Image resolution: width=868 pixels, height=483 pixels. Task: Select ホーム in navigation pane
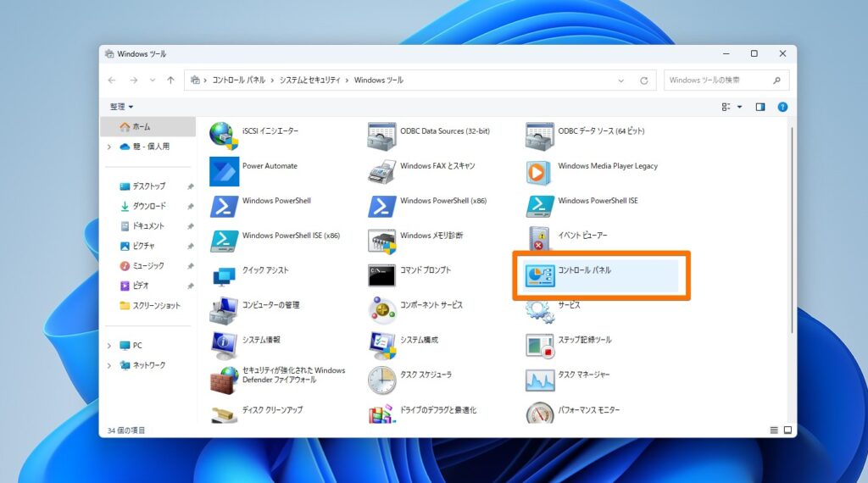[x=148, y=127]
